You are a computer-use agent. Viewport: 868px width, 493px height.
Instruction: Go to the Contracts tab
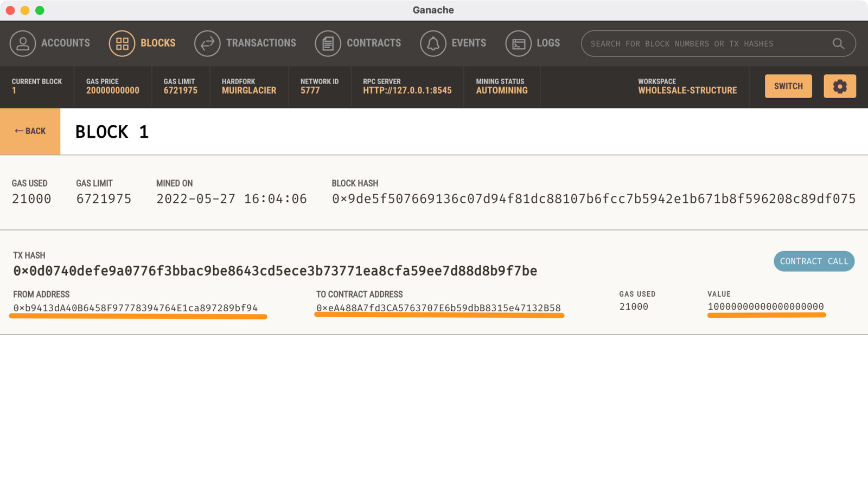[x=373, y=43]
